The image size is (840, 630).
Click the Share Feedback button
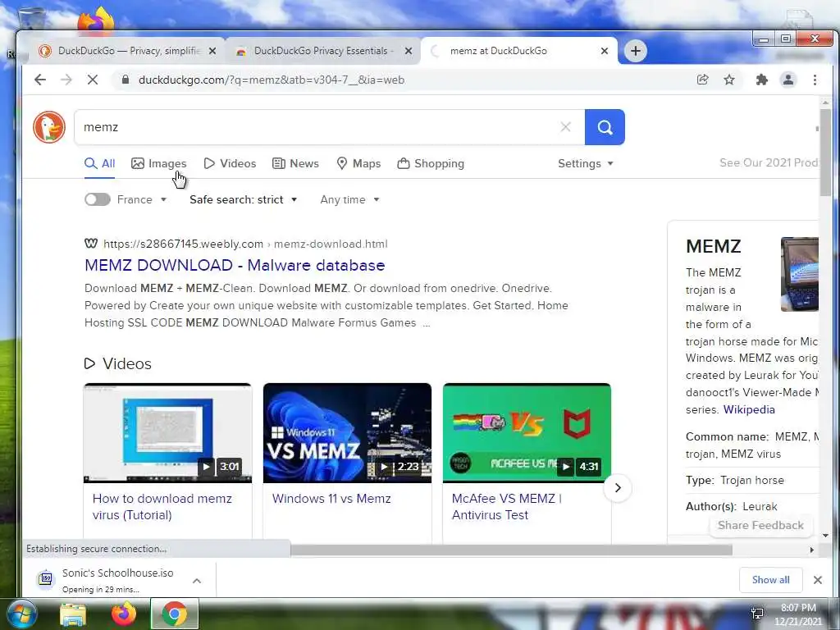pyautogui.click(x=760, y=525)
